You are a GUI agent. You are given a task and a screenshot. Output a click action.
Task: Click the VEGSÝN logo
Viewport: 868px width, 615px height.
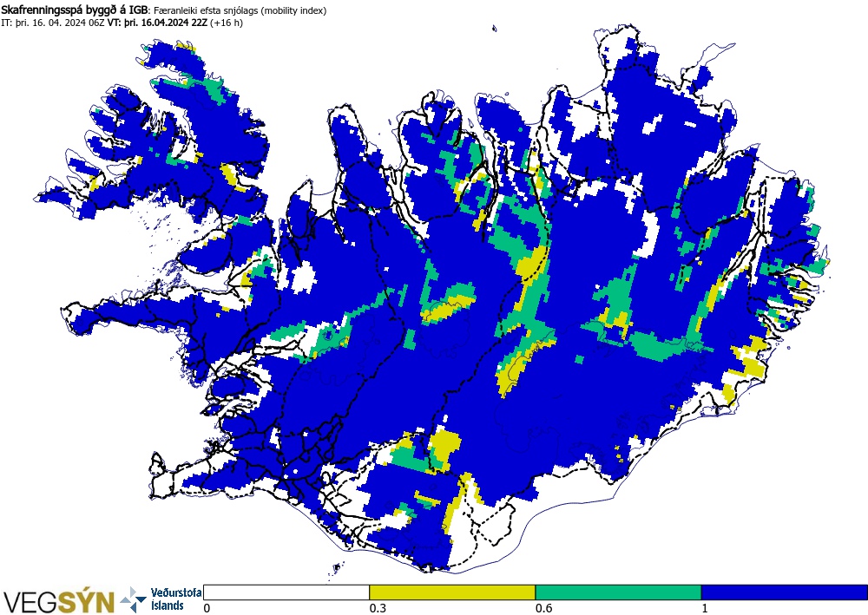[59, 601]
